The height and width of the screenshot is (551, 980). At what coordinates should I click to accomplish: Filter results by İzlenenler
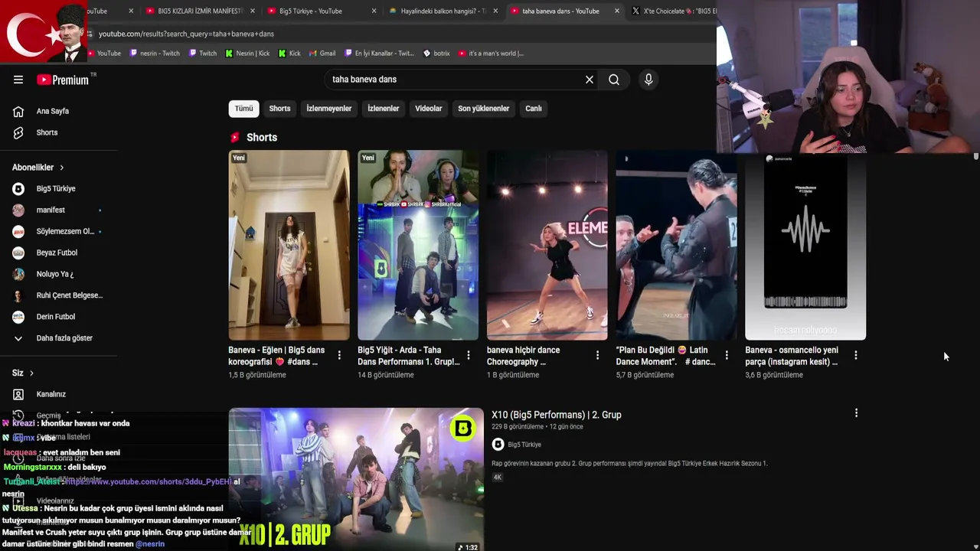384,109
